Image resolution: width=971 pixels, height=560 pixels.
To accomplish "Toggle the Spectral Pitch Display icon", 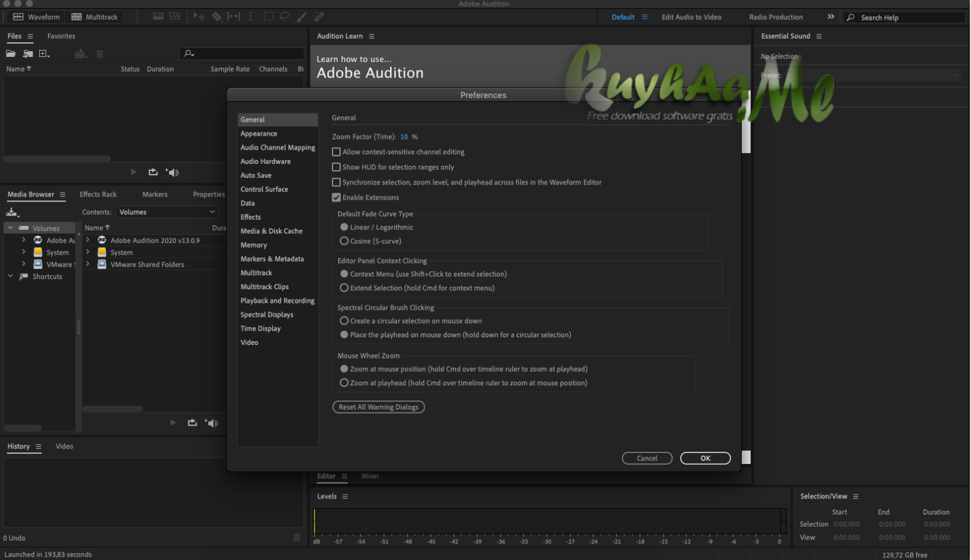I will click(175, 17).
